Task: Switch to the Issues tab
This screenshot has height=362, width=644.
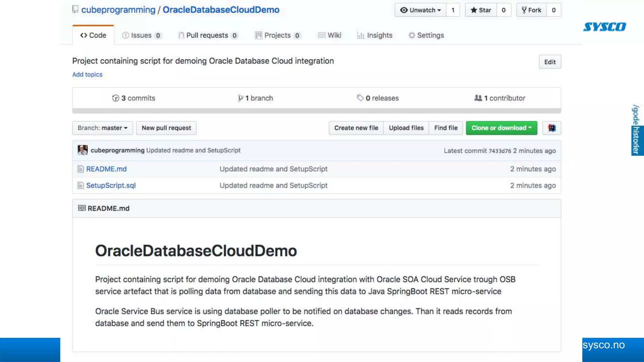Action: coord(142,35)
